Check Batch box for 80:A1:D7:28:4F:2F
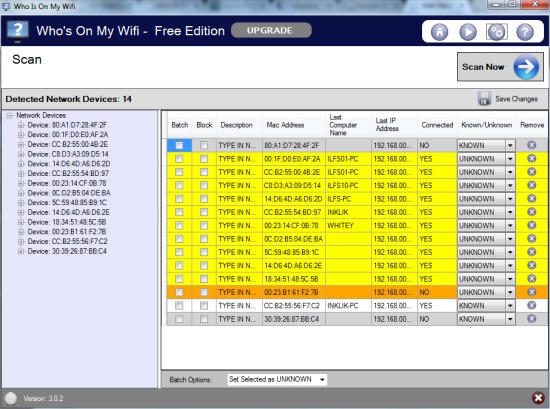 [x=179, y=145]
